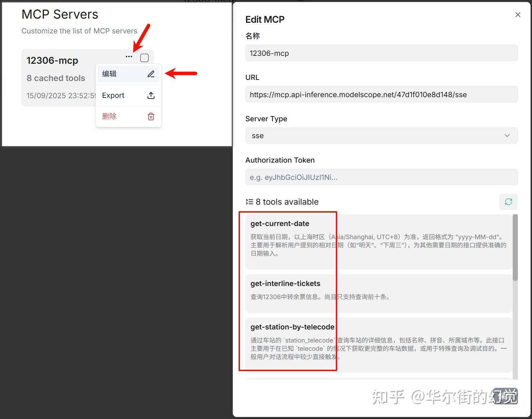Open the three-dot menu on 12306-mcp
532x419 pixels.
coord(129,57)
